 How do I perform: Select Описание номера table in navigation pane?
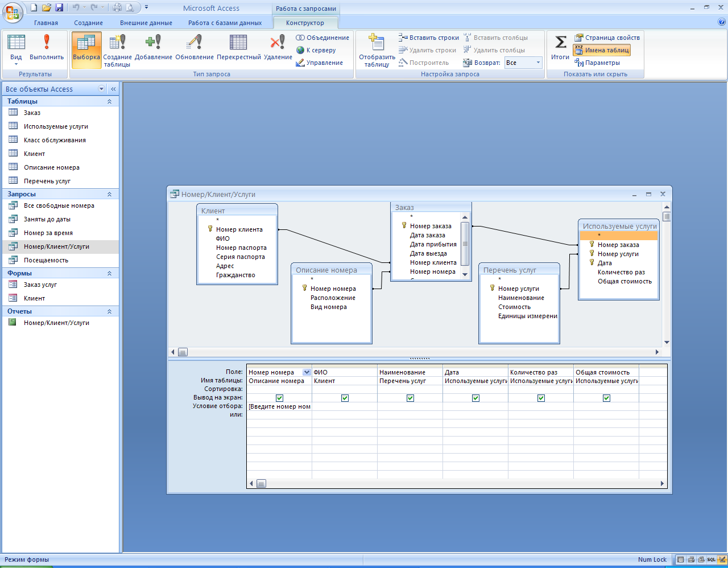pyautogui.click(x=61, y=167)
